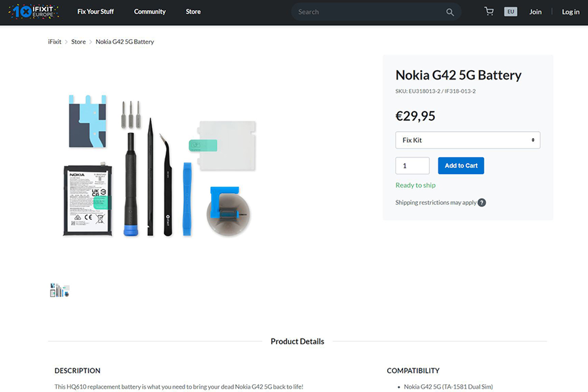The image size is (588, 392).
Task: Open the Fix Your Stuff menu
Action: [96, 11]
